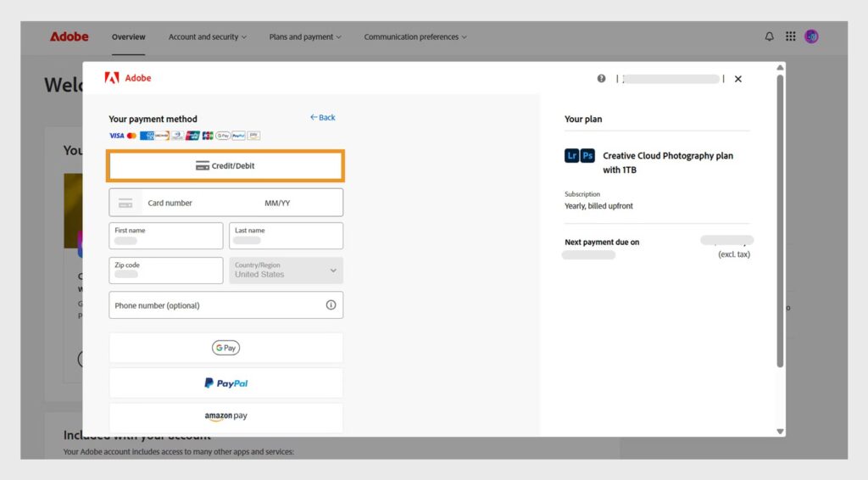
Task: Pay with PayPal button
Action: 225,383
